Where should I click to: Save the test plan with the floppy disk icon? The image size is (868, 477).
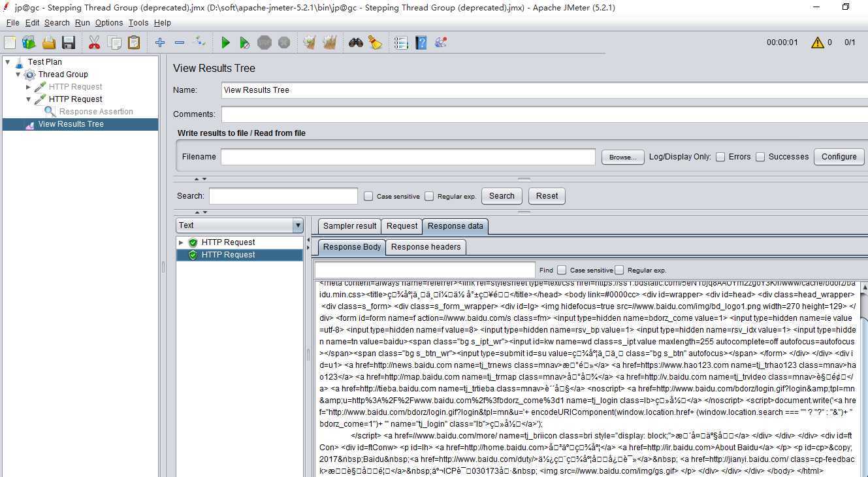[69, 42]
